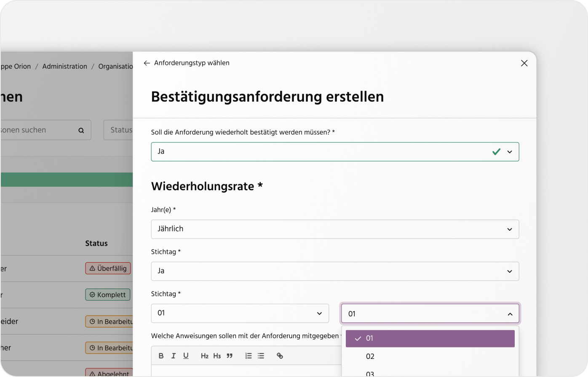Viewport: 588px width, 377px height.
Task: Click the back arrow beside Anforderungstyp wählen
Action: pyautogui.click(x=147, y=62)
